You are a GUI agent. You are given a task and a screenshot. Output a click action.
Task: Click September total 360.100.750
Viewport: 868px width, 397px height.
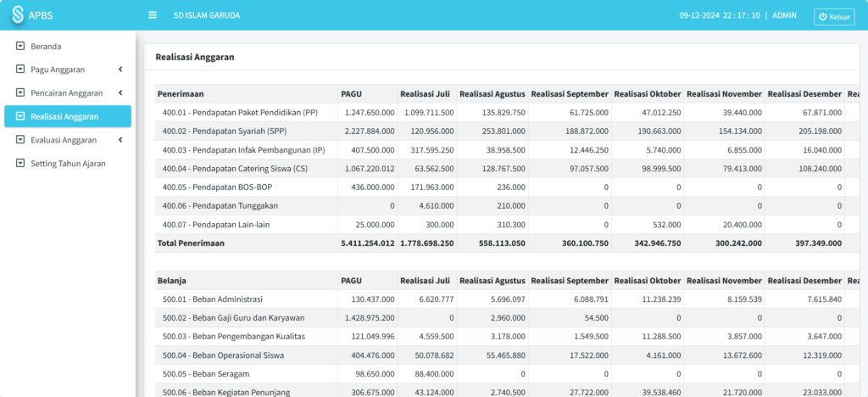click(x=585, y=243)
